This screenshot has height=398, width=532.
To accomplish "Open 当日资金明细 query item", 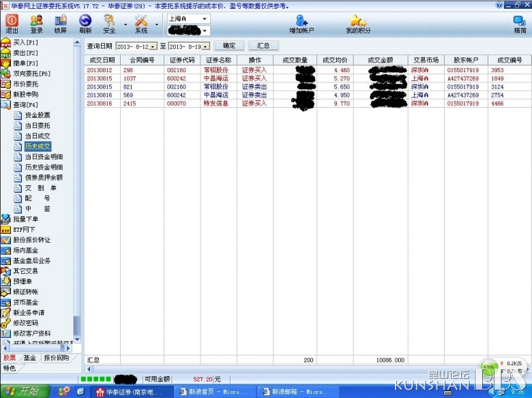I will tap(44, 157).
